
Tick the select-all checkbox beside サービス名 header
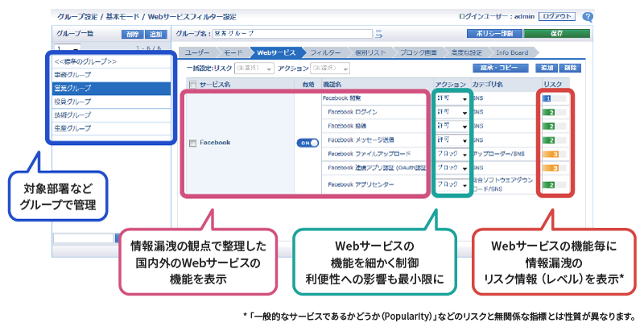pyautogui.click(x=192, y=84)
